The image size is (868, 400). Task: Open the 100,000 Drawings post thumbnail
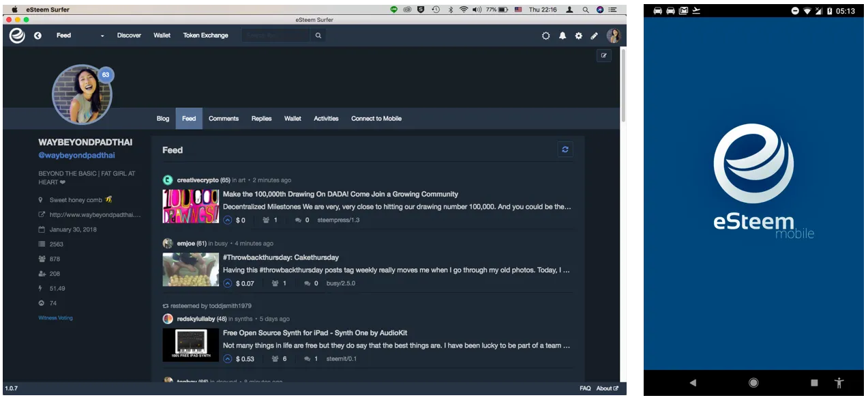coord(191,206)
